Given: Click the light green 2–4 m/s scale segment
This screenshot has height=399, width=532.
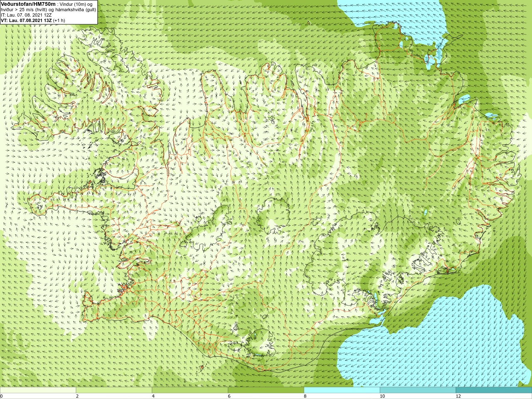Looking at the screenshot, I should click(114, 390).
